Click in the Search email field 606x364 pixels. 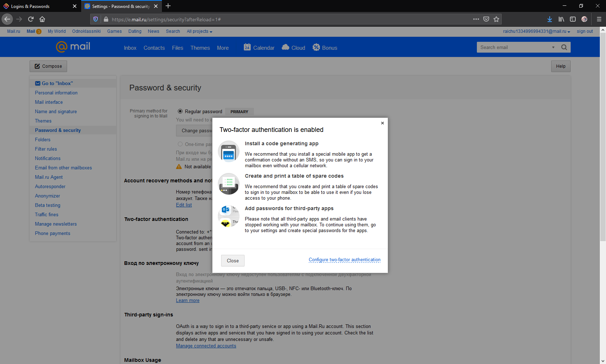513,47
